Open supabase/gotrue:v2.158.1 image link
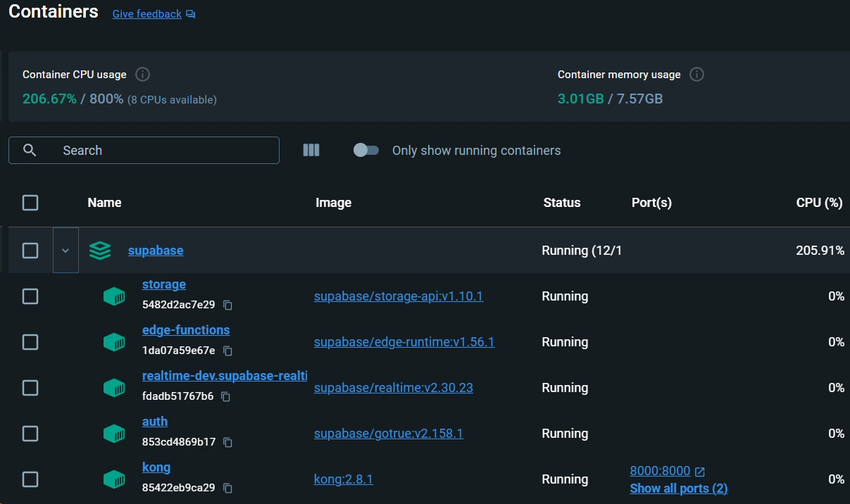 pos(389,434)
